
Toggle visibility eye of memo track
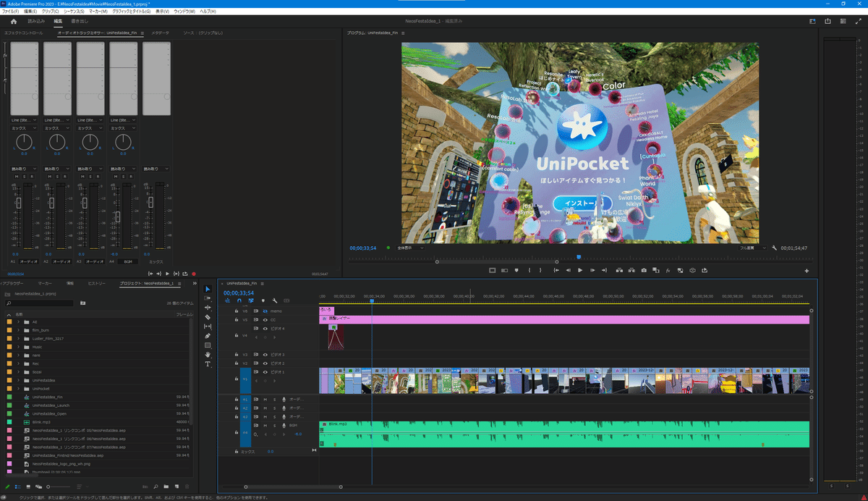point(265,311)
